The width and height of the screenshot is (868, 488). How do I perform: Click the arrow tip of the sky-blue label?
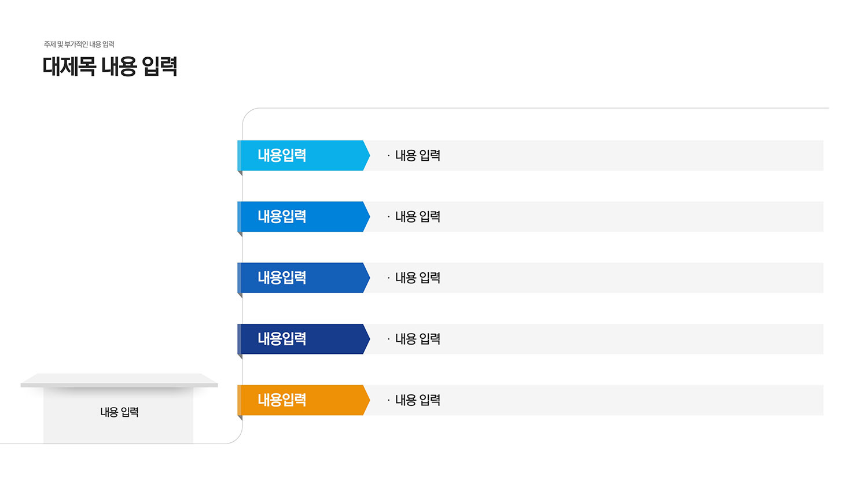pyautogui.click(x=367, y=156)
